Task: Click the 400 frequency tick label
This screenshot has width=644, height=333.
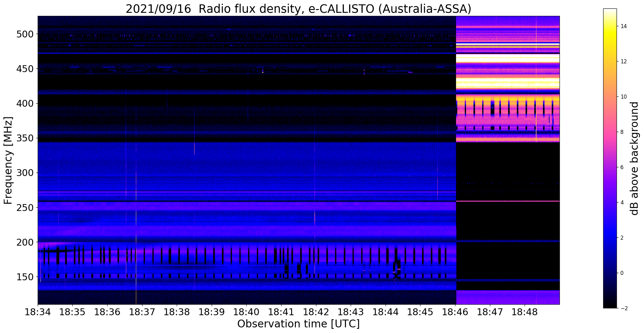Action: click(25, 103)
